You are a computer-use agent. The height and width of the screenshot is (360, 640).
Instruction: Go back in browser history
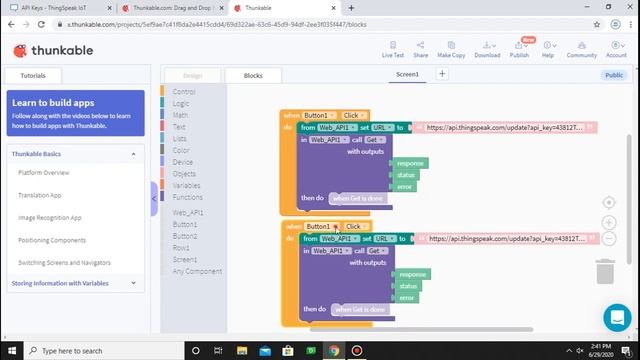tap(11, 24)
